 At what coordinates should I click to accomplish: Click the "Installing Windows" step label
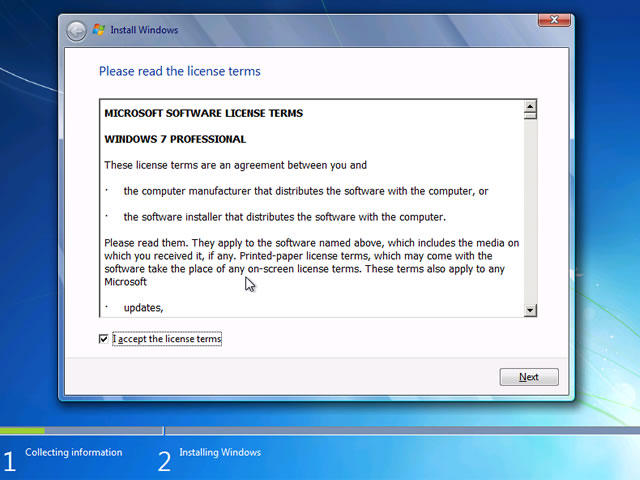[x=220, y=452]
